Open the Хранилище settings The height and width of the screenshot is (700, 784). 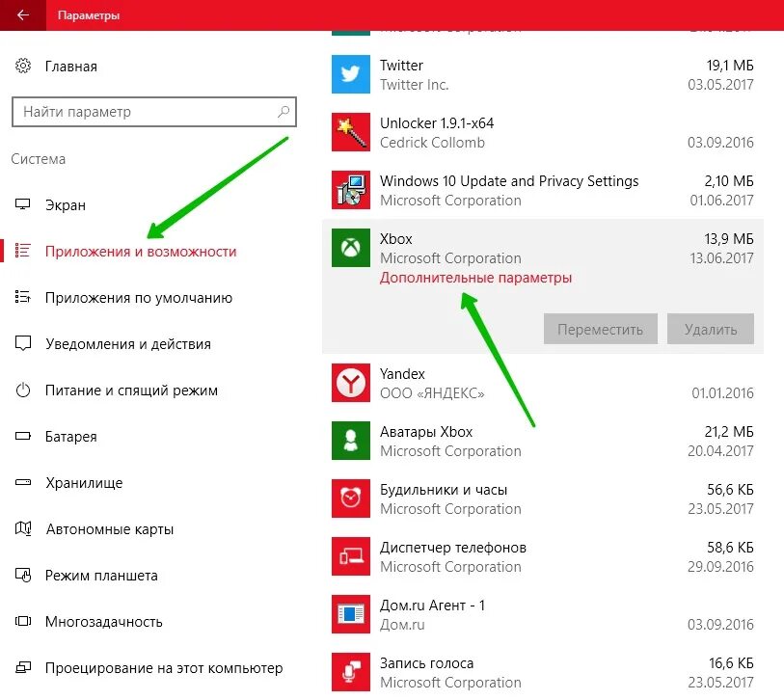[x=84, y=483]
